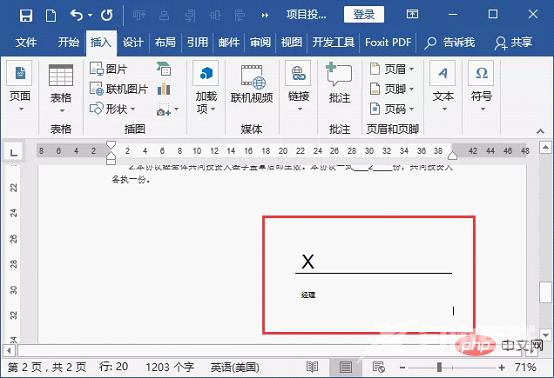Switch to the 审阅 tab
This screenshot has width=554, height=378.
click(x=260, y=42)
